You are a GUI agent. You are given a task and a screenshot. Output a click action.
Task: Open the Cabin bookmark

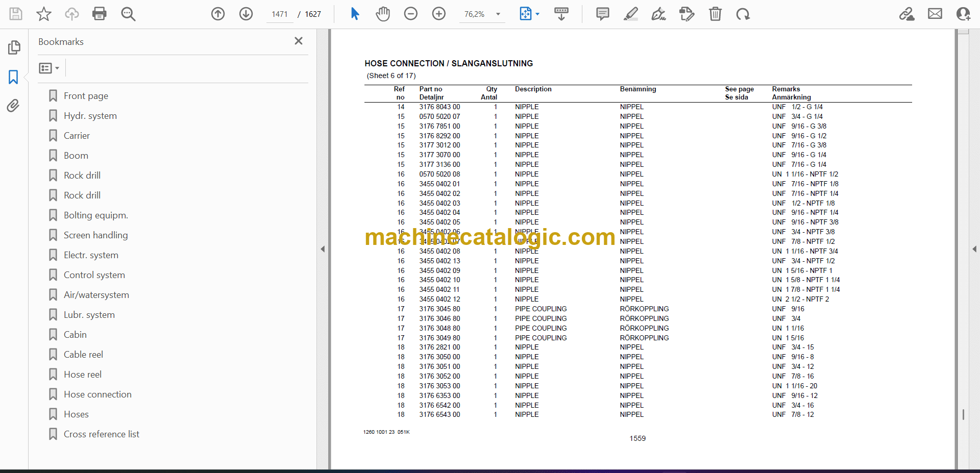75,335
